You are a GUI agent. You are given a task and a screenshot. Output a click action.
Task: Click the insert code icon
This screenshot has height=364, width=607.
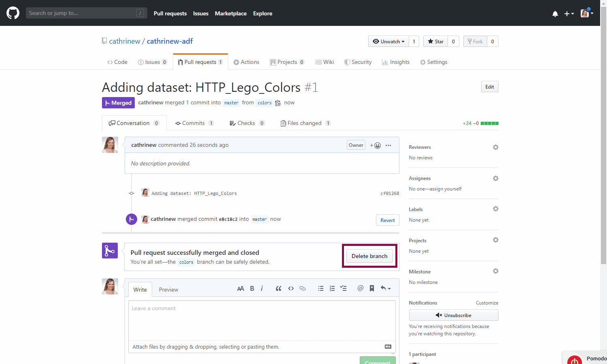coord(291,288)
